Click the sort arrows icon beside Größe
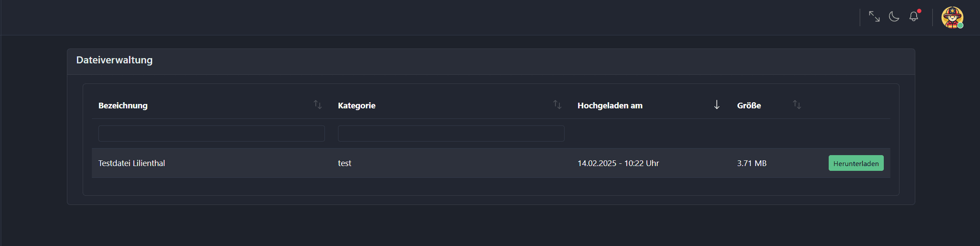 pyautogui.click(x=797, y=105)
